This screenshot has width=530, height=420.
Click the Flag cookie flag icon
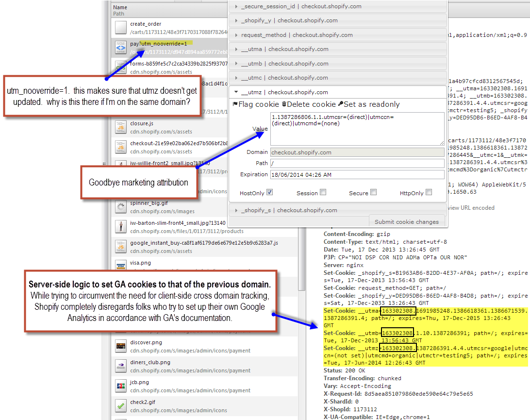pyautogui.click(x=235, y=104)
